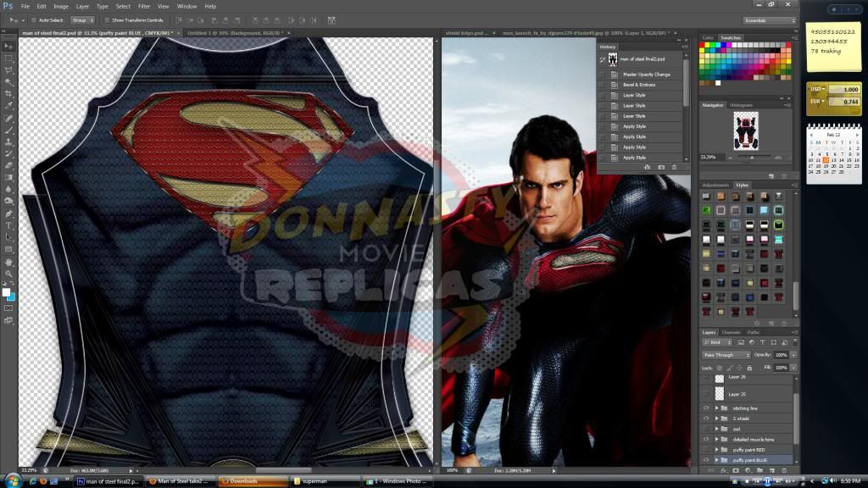Select the Crop tool
Viewport: 868px width, 488px height.
(x=8, y=94)
